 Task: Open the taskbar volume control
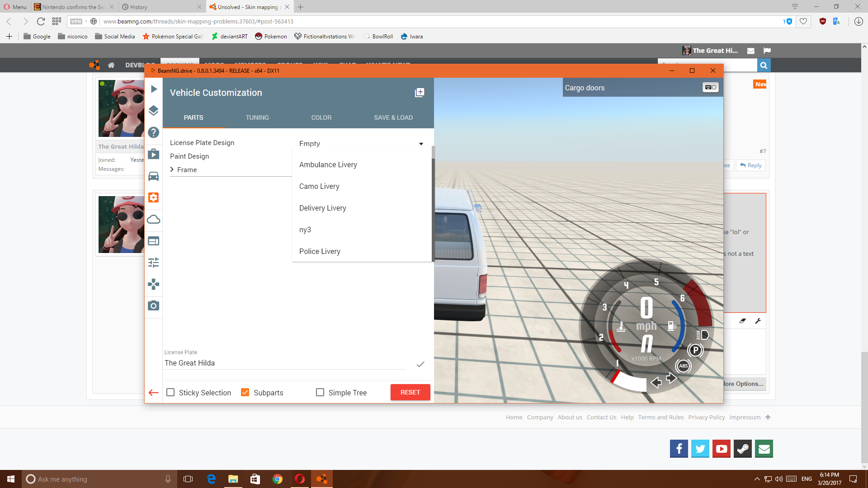pyautogui.click(x=778, y=479)
